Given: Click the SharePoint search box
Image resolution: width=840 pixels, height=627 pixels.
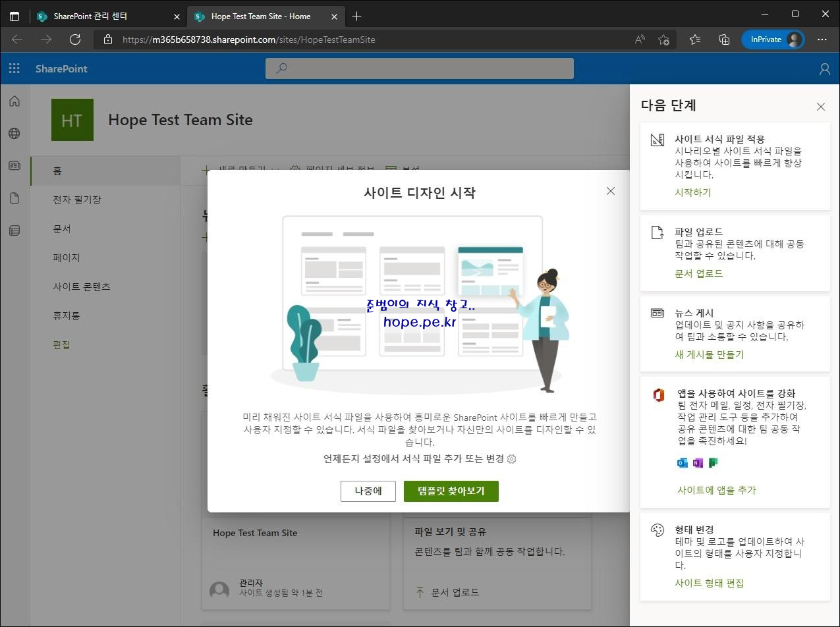Looking at the screenshot, I should click(420, 68).
